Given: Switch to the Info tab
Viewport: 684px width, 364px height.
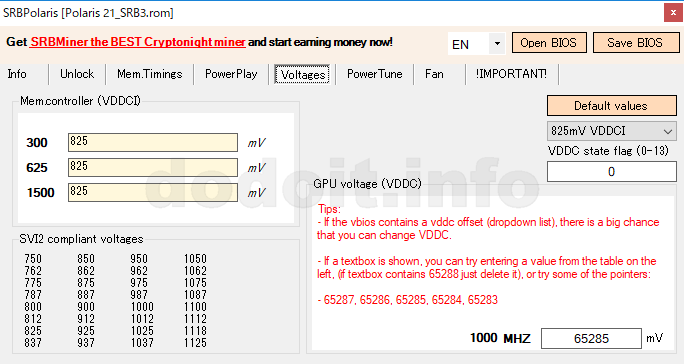Looking at the screenshot, I should pyautogui.click(x=17, y=74).
